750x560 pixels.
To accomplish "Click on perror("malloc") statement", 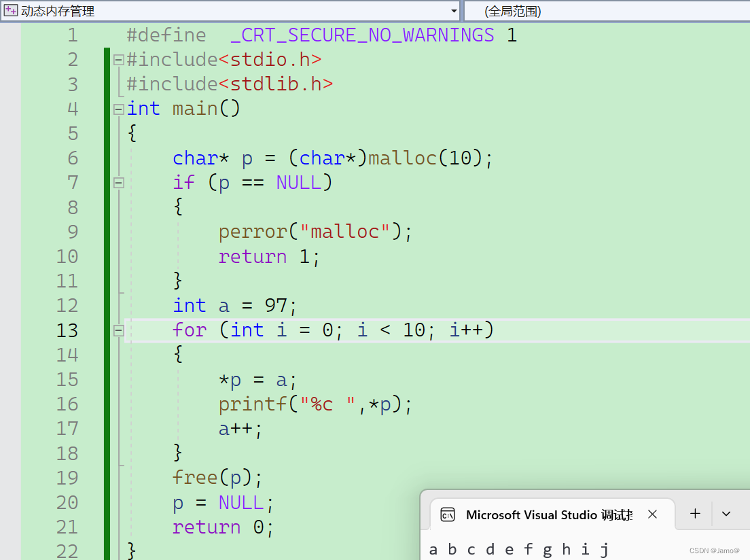I will pyautogui.click(x=315, y=232).
